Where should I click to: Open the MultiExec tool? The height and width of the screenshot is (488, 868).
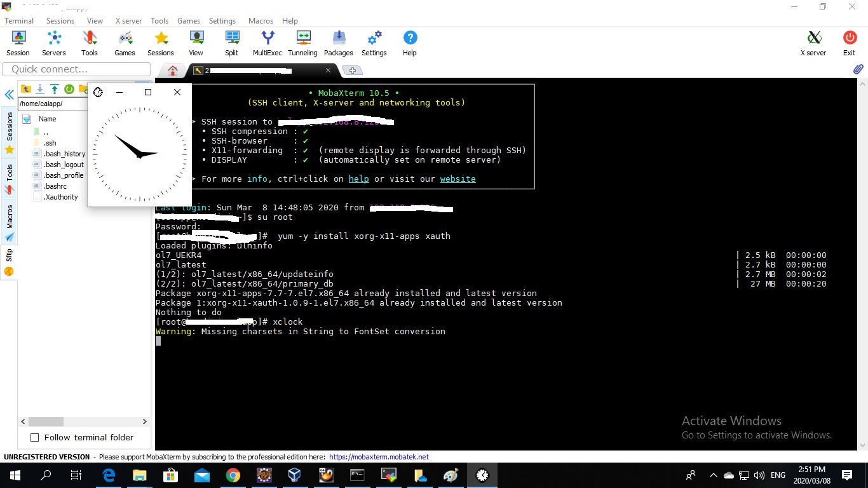pyautogui.click(x=268, y=43)
